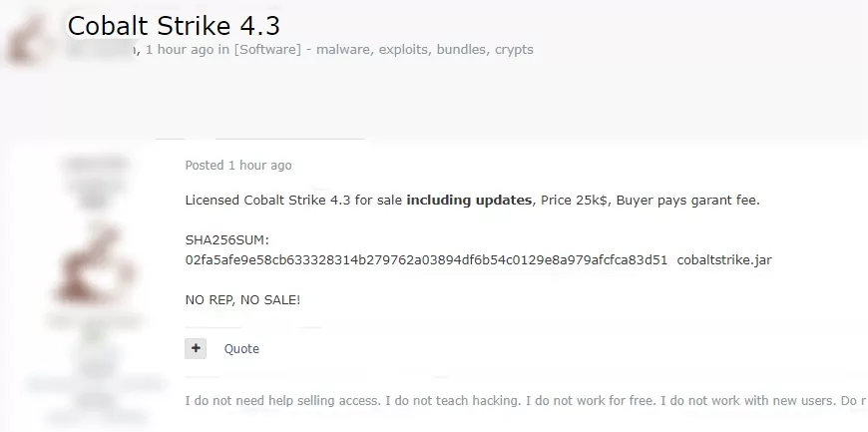Click the Quote link under the post
This screenshot has width=868, height=432.
(241, 349)
